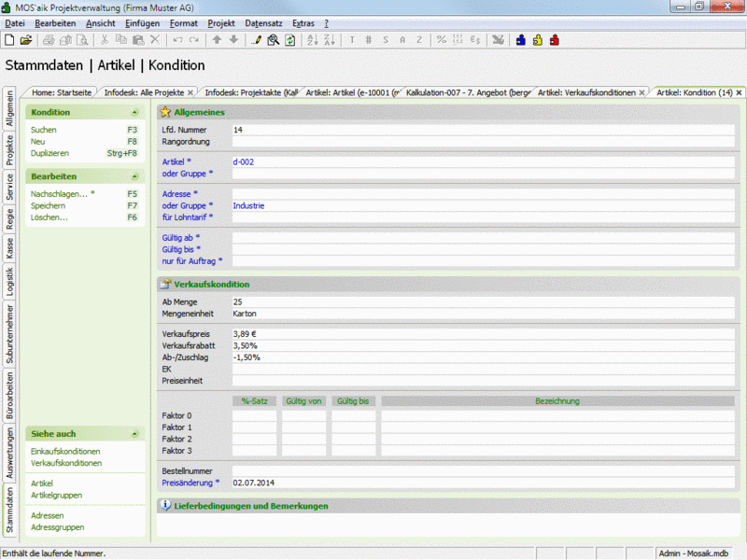Click the yellow figure toolbar icon

(x=538, y=40)
